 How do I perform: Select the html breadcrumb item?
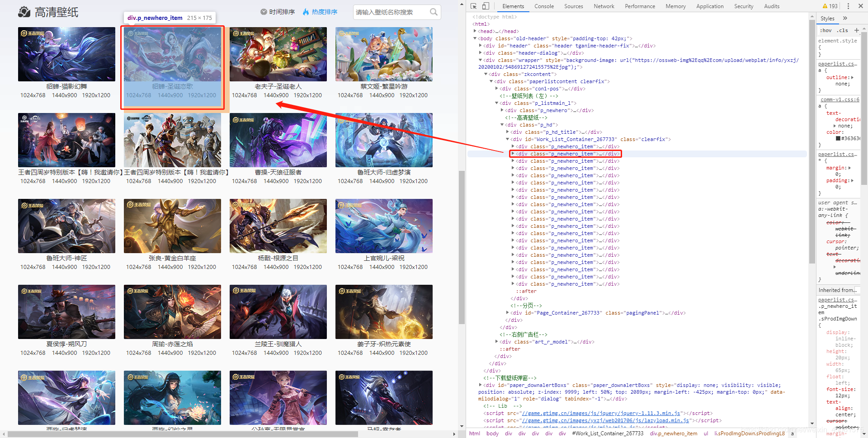click(x=475, y=433)
